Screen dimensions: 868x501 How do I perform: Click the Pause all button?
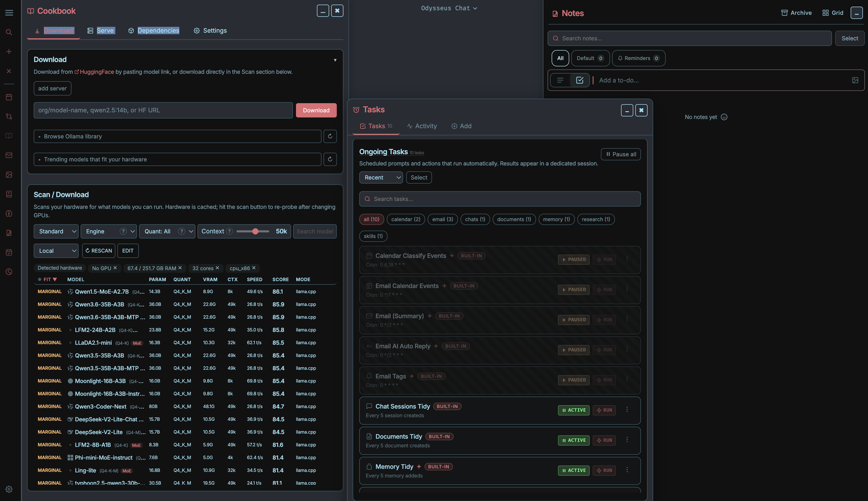coord(621,154)
